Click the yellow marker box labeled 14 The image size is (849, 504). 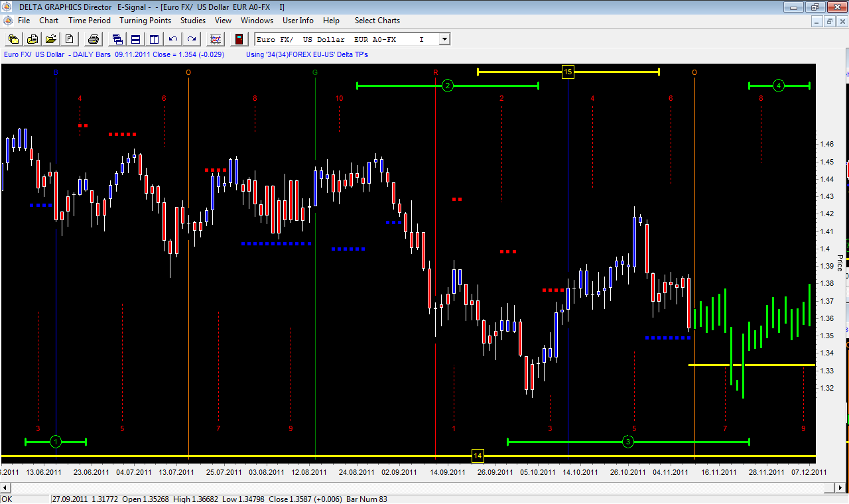[x=478, y=456]
